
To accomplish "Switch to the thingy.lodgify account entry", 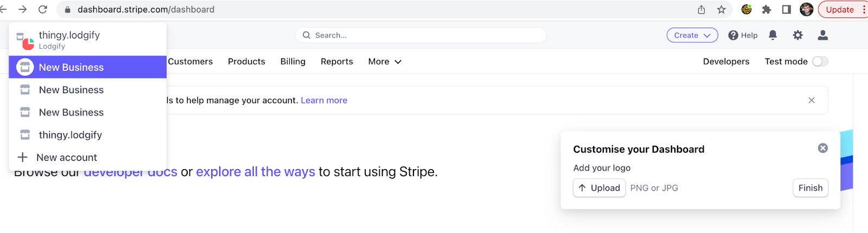I will (x=70, y=135).
